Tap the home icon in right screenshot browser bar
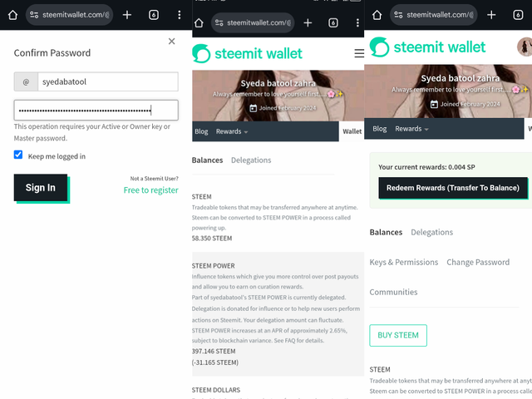This screenshot has width=532, height=399. tap(377, 15)
